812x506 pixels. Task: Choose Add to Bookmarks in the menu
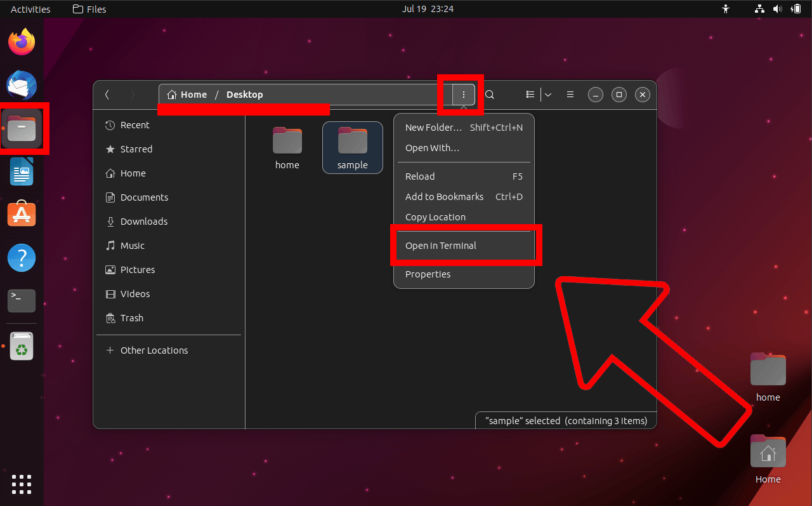(x=444, y=197)
